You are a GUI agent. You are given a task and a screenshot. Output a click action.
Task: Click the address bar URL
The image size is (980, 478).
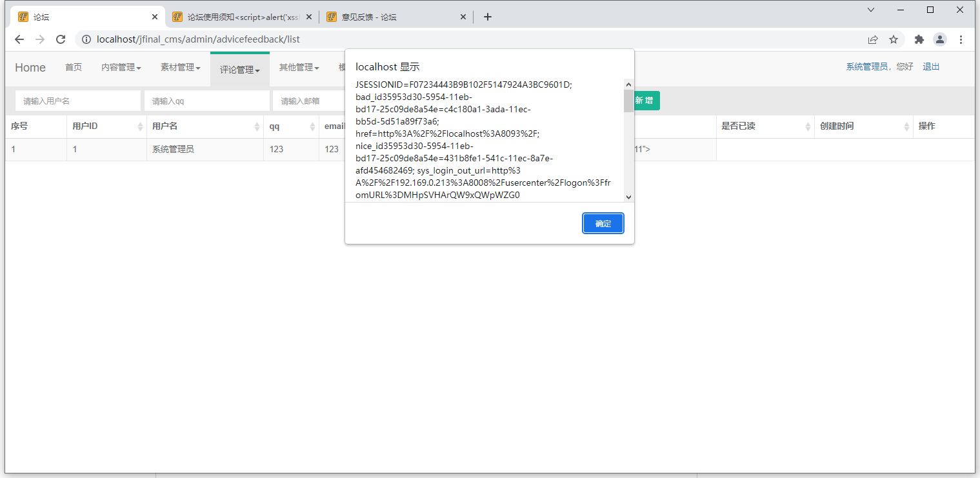(198, 39)
